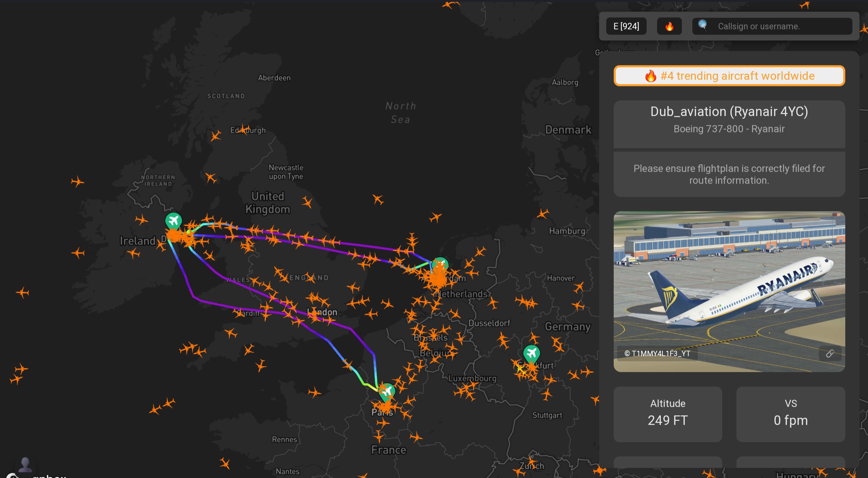The width and height of the screenshot is (868, 478).
Task: Click the magnifying glass search icon
Action: (703, 25)
